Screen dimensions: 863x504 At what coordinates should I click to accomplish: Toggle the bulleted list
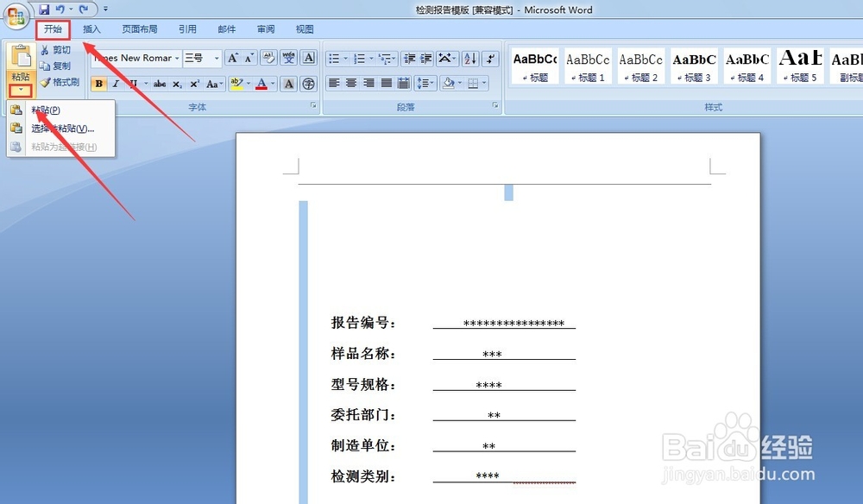333,59
